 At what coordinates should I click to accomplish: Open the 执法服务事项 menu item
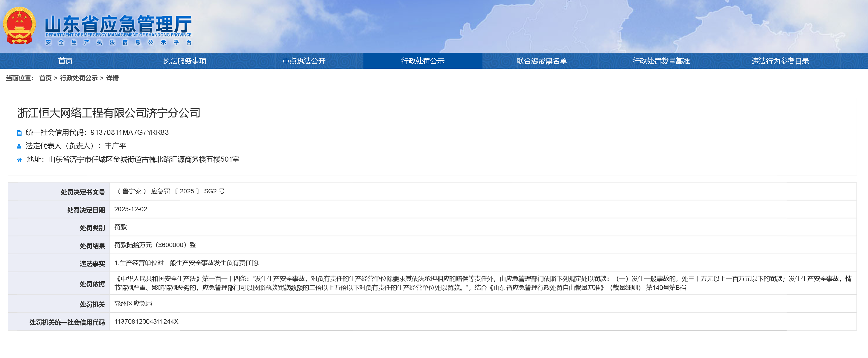[x=185, y=61]
